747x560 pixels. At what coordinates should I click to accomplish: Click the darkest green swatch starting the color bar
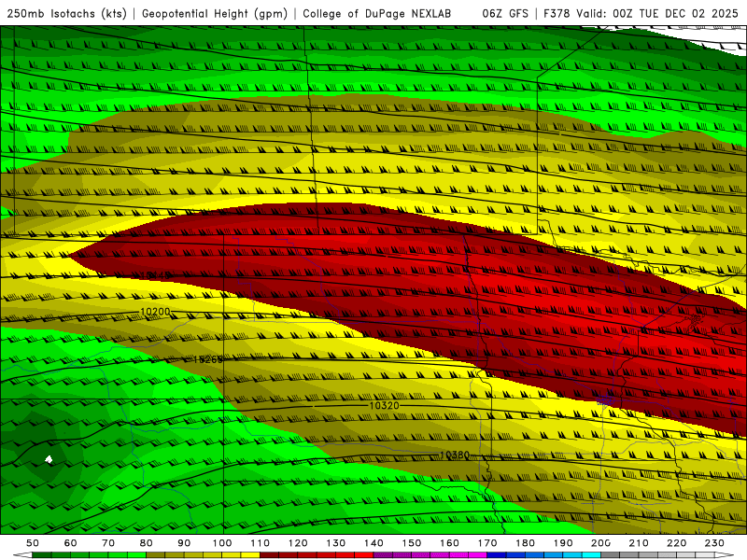tap(42, 555)
